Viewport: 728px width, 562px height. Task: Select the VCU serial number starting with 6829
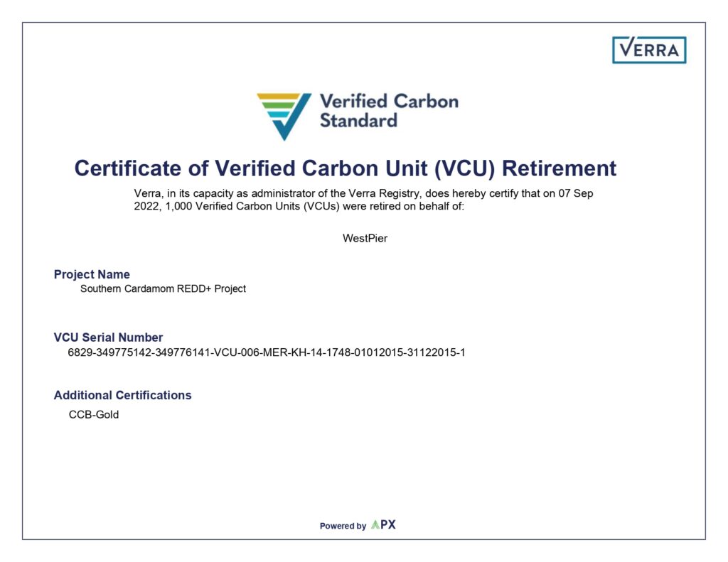click(x=267, y=352)
